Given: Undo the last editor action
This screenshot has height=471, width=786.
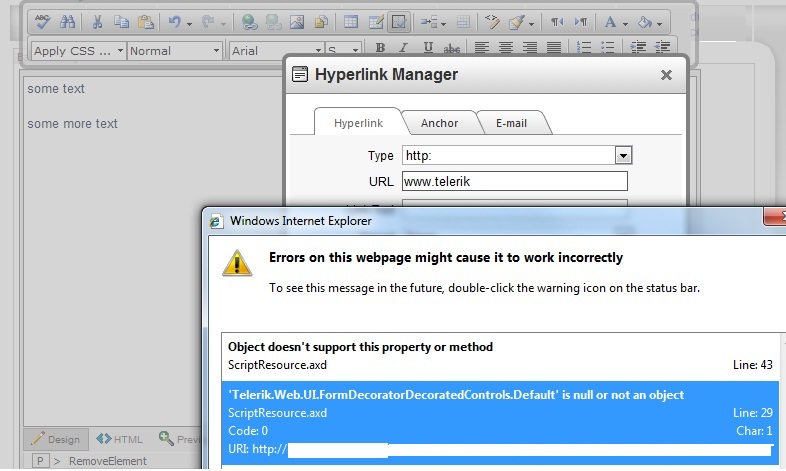Looking at the screenshot, I should 174,22.
